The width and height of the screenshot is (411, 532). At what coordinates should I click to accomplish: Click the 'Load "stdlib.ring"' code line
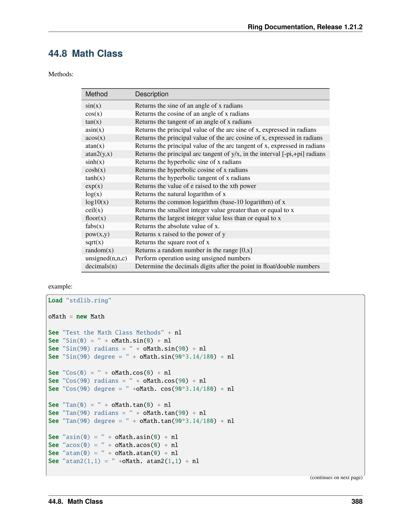tap(80, 300)
